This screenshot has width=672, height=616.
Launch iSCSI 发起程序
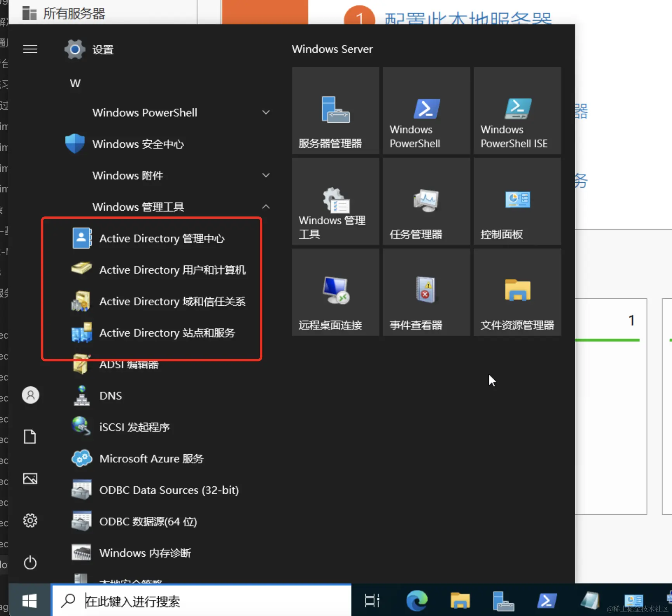pyautogui.click(x=121, y=427)
